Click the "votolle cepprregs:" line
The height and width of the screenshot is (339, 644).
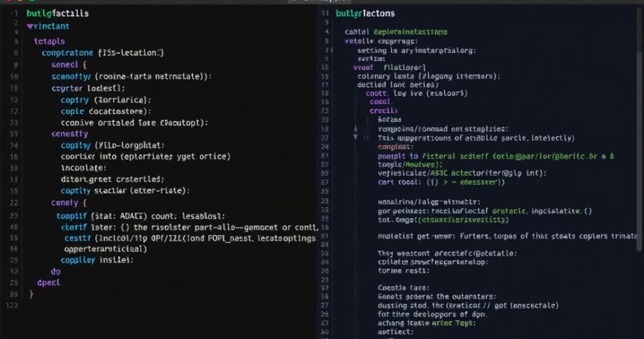coord(381,41)
